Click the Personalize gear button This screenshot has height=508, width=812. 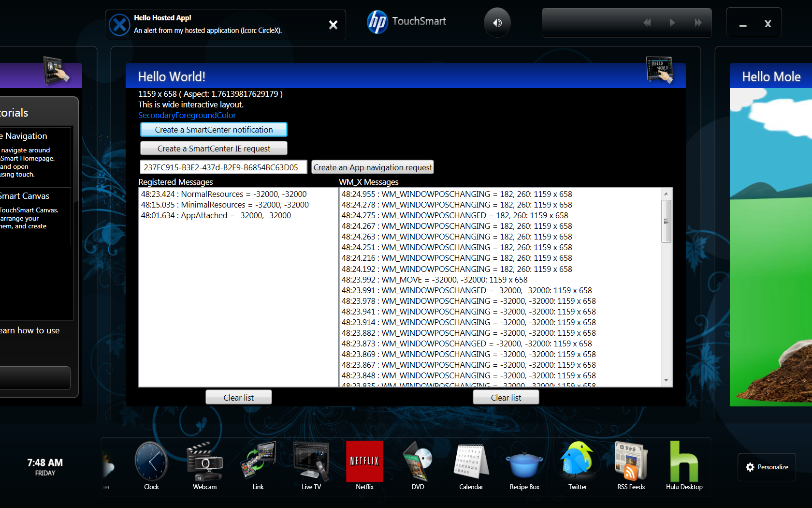767,467
